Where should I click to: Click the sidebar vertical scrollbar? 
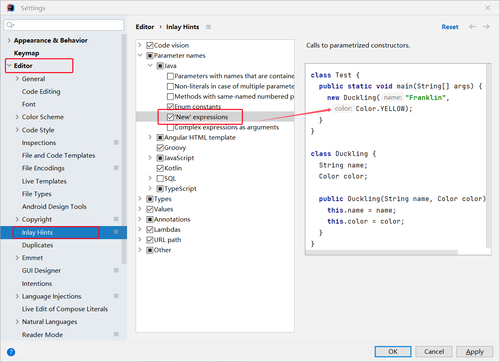click(124, 148)
